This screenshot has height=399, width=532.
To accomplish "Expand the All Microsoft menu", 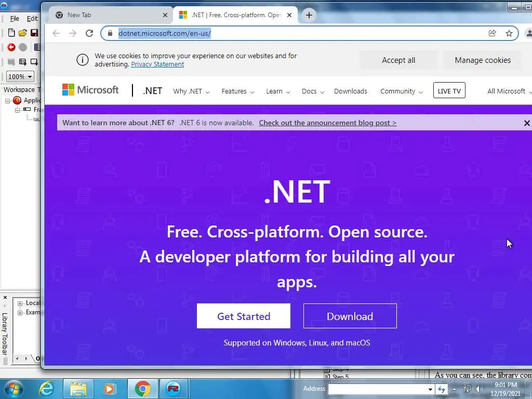I will coord(509,91).
